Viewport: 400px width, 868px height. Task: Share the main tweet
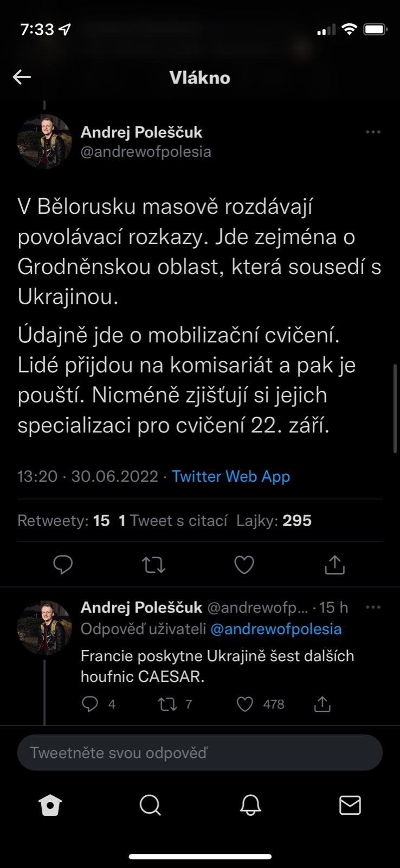tap(334, 565)
